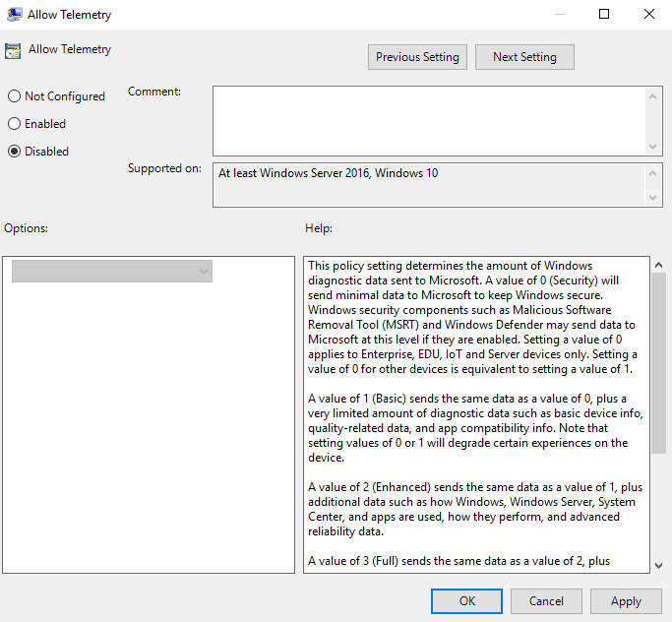Click the Allow Telemetry title bar icon
The width and height of the screenshot is (672, 622).
[14, 15]
